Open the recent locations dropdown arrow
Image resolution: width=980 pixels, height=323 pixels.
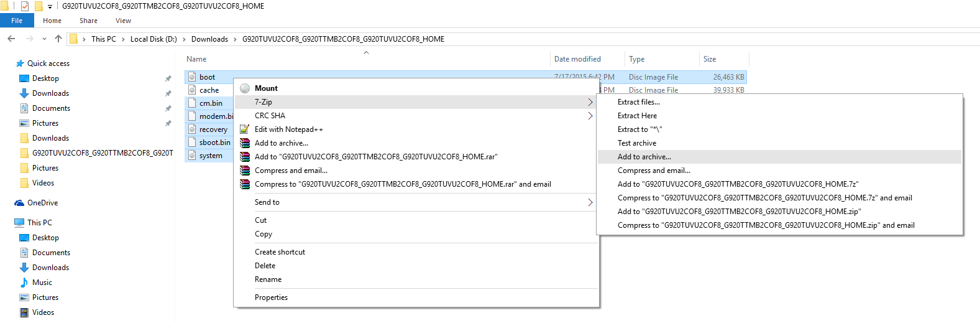tap(44, 39)
